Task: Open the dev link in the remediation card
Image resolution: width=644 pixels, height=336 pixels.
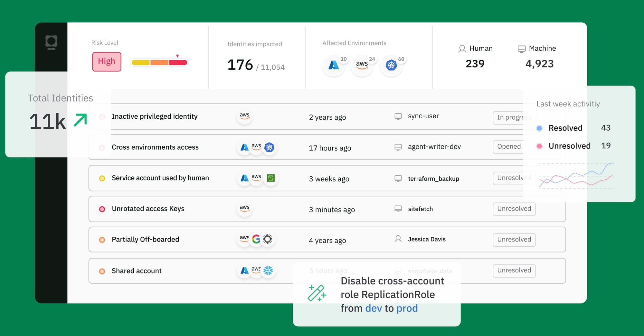Action: coord(374,308)
